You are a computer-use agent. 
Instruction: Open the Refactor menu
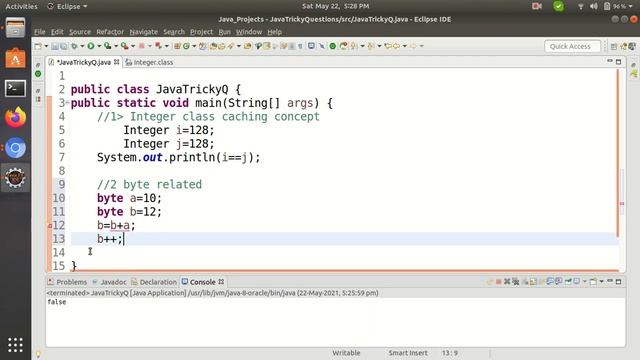pyautogui.click(x=110, y=32)
